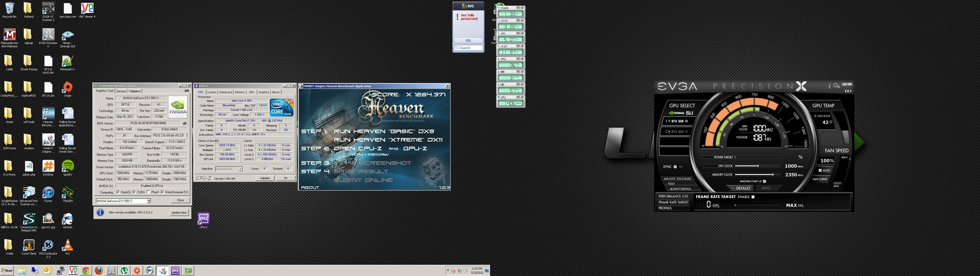This screenshot has height=276, width=980.
Task: Click the Bus Interface question mark in GPU-Z
Action: point(187,135)
